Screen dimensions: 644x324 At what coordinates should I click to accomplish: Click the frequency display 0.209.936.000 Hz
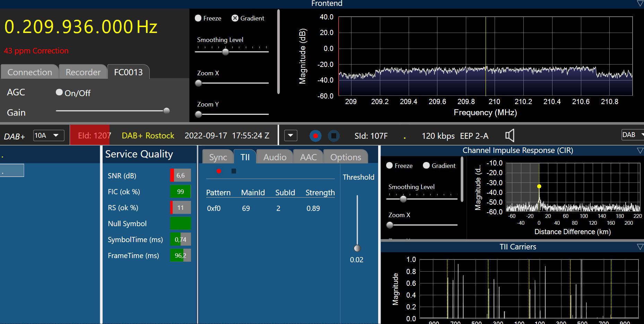(x=81, y=27)
